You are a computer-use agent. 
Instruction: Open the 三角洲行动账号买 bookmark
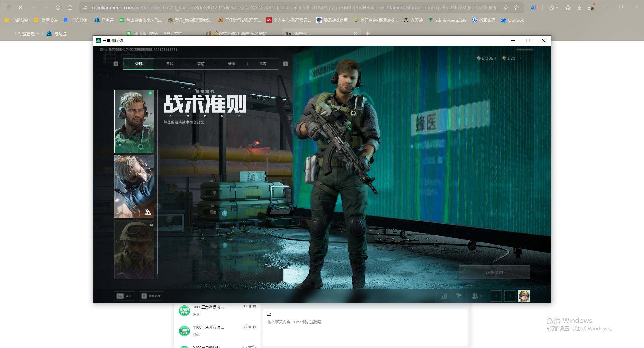(x=239, y=20)
